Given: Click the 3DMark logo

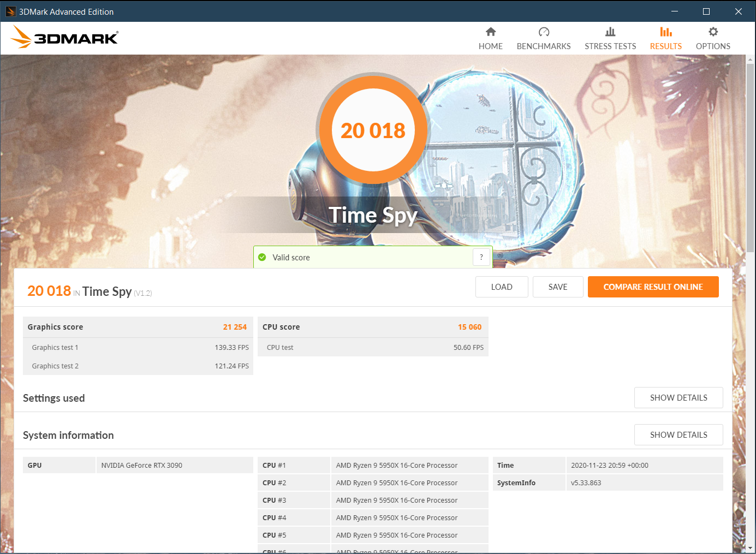Looking at the screenshot, I should (x=63, y=36).
